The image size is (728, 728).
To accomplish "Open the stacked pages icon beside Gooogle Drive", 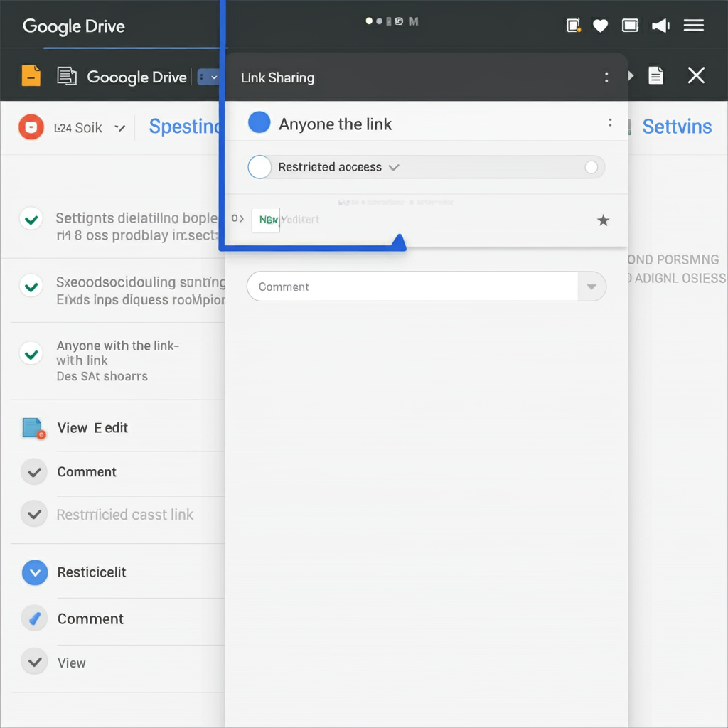I will coord(67,76).
